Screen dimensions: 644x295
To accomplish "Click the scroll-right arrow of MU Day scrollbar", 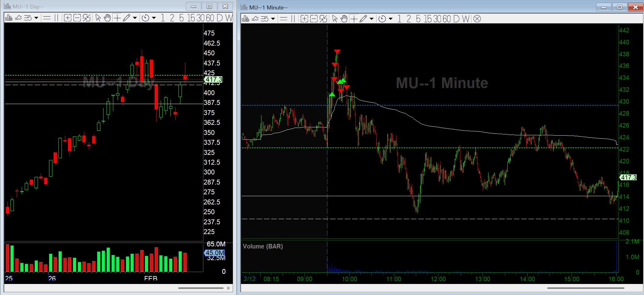I will pos(228,288).
